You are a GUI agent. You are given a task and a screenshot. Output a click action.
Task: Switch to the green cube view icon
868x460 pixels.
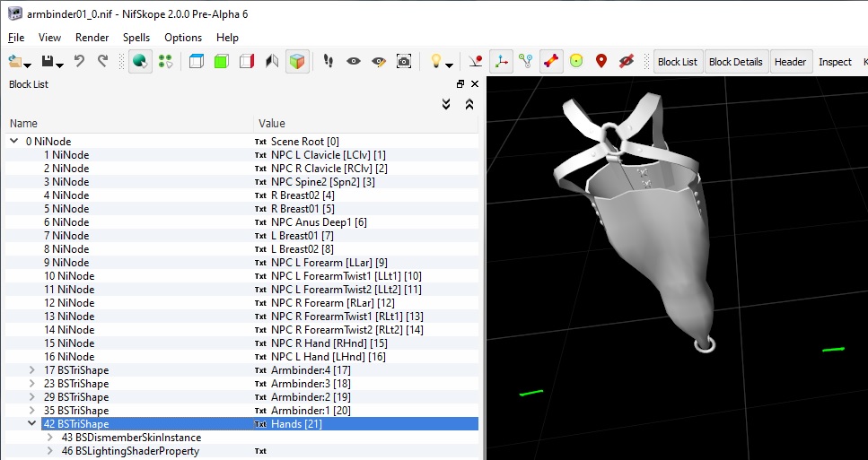[222, 61]
